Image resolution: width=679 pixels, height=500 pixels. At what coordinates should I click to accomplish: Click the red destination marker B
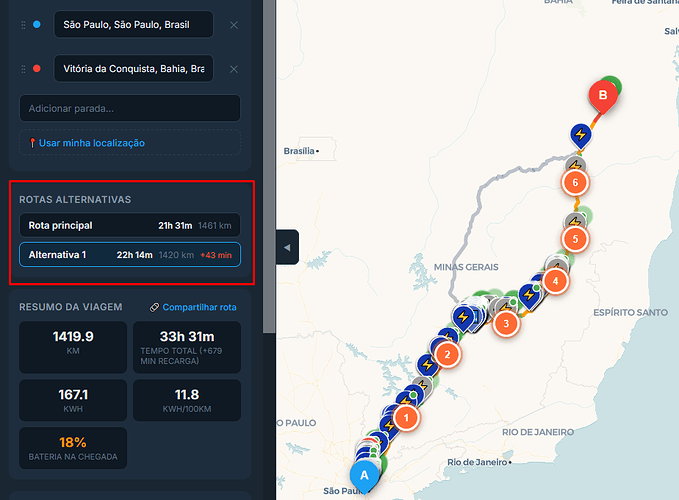[603, 96]
